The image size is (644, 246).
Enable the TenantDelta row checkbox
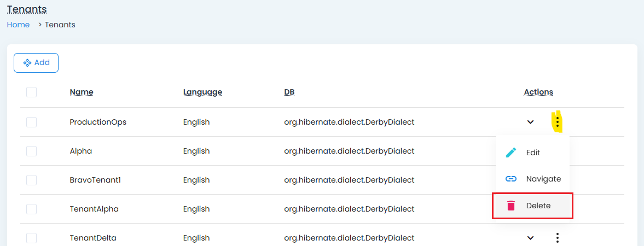tap(31, 238)
